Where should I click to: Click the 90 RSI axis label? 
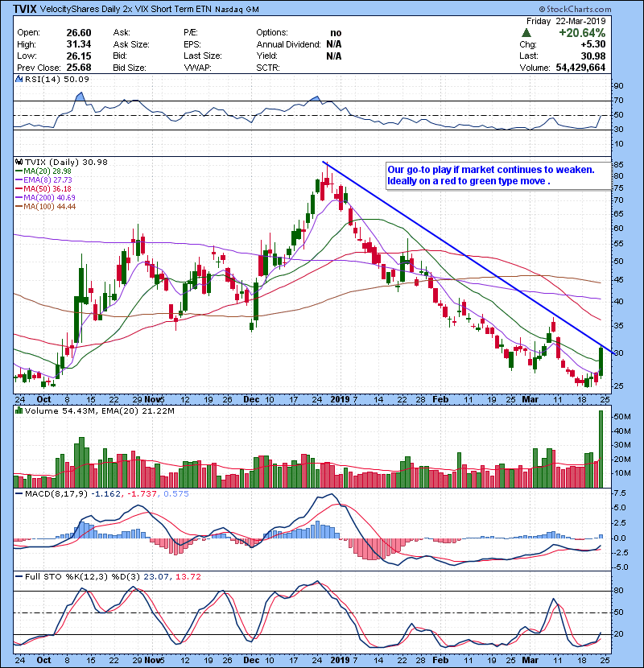618,86
